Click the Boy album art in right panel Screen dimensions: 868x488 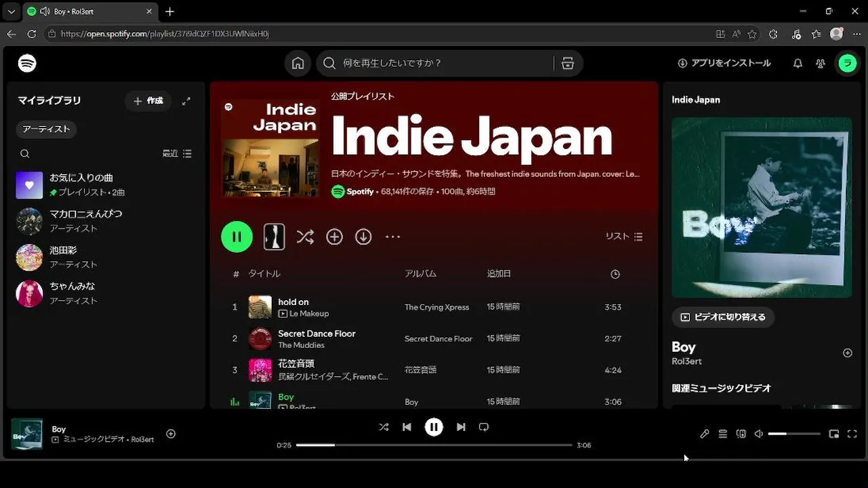pos(762,207)
